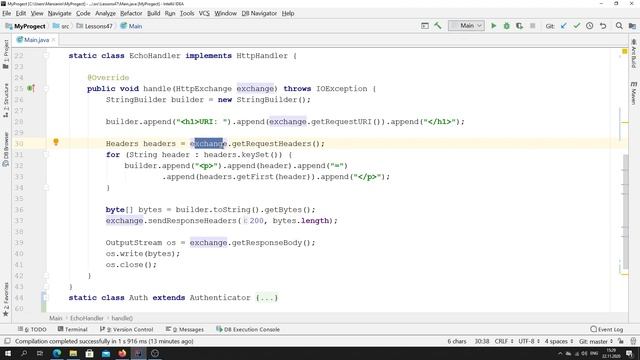The height and width of the screenshot is (360, 640).
Task: Close the Main.java editor tab
Action: point(53,40)
